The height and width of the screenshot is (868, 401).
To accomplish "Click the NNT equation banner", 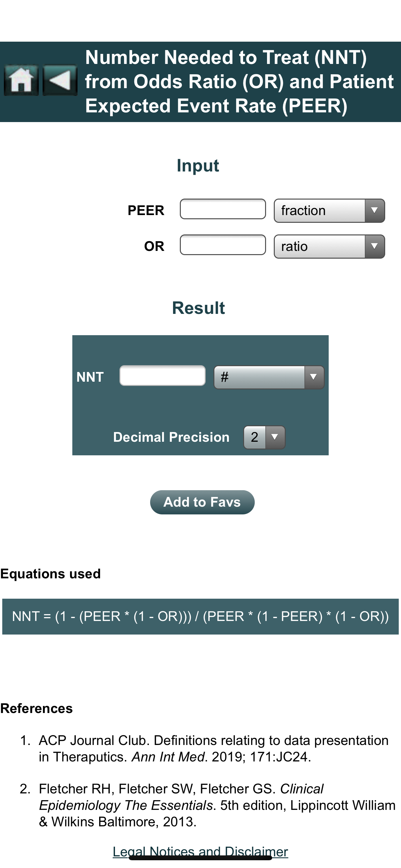I will (x=200, y=615).
